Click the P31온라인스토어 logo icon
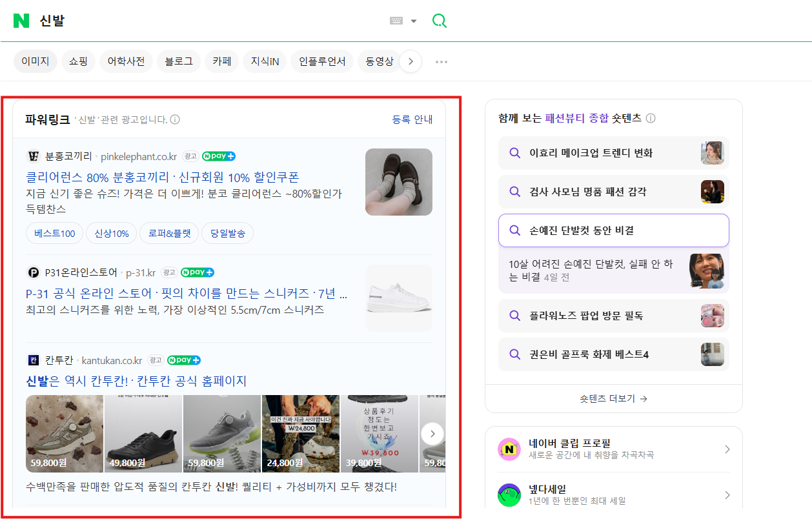Screen dimensions: 812x519 (x=32, y=272)
